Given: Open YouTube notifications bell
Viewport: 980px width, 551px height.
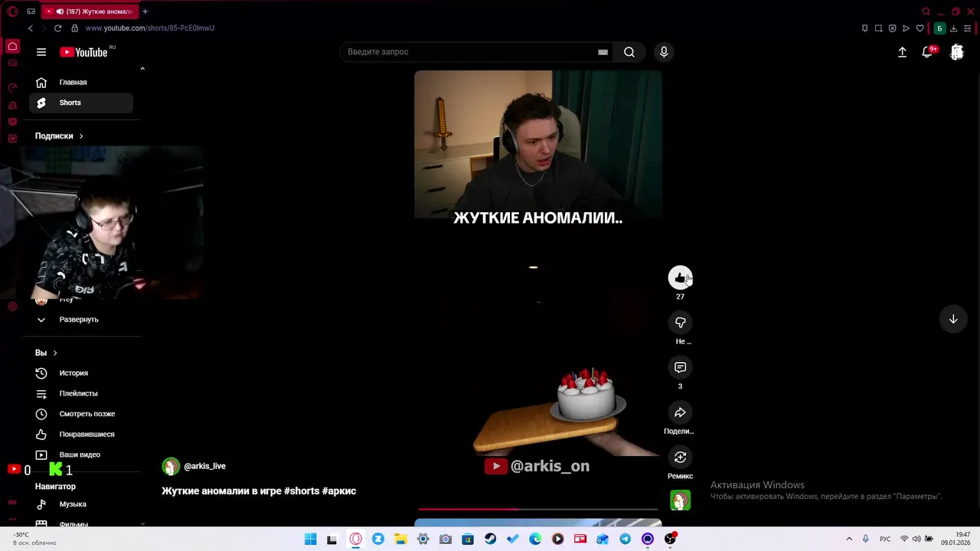Looking at the screenshot, I should (928, 52).
